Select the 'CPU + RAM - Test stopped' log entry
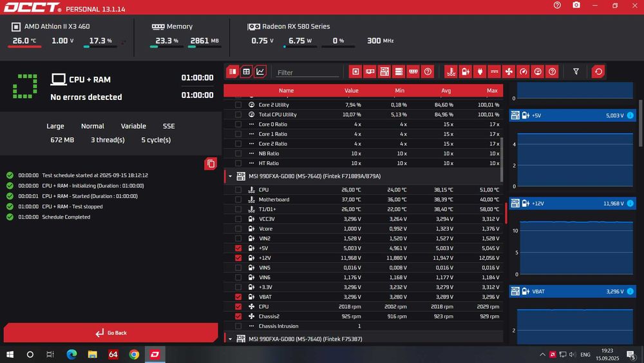 pos(72,207)
